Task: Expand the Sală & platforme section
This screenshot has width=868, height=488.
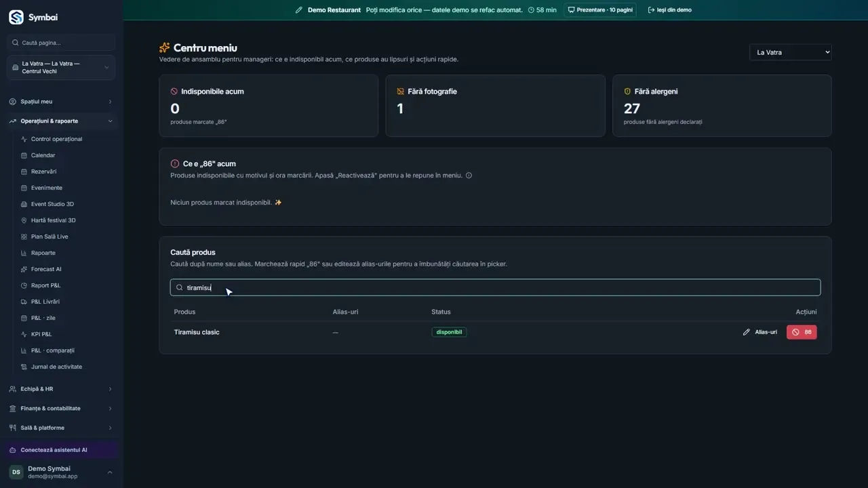Action: tap(61, 428)
